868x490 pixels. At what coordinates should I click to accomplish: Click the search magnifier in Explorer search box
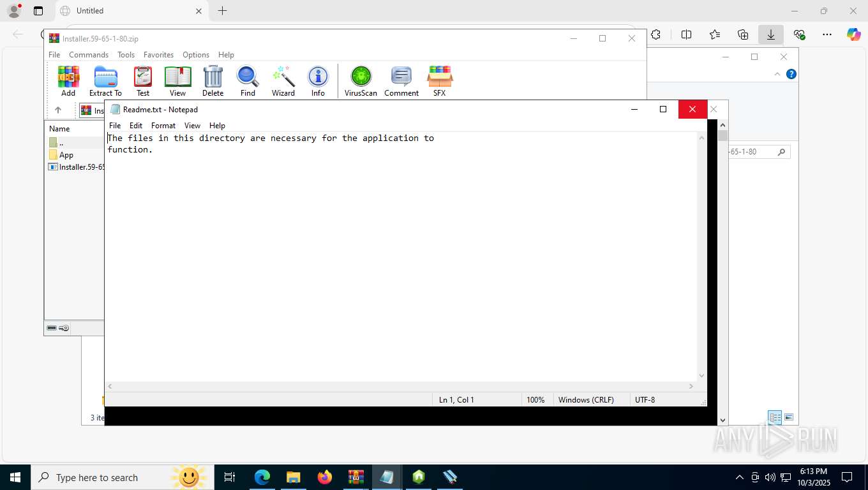[781, 152]
